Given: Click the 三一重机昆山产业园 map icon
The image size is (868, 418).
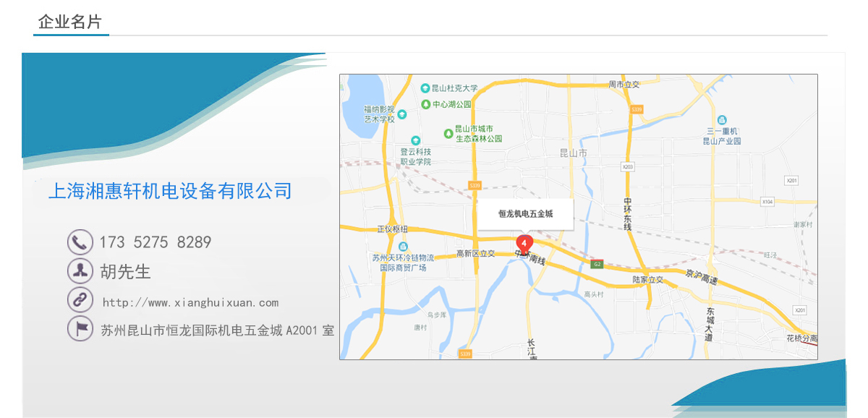Looking at the screenshot, I should coord(721,119).
